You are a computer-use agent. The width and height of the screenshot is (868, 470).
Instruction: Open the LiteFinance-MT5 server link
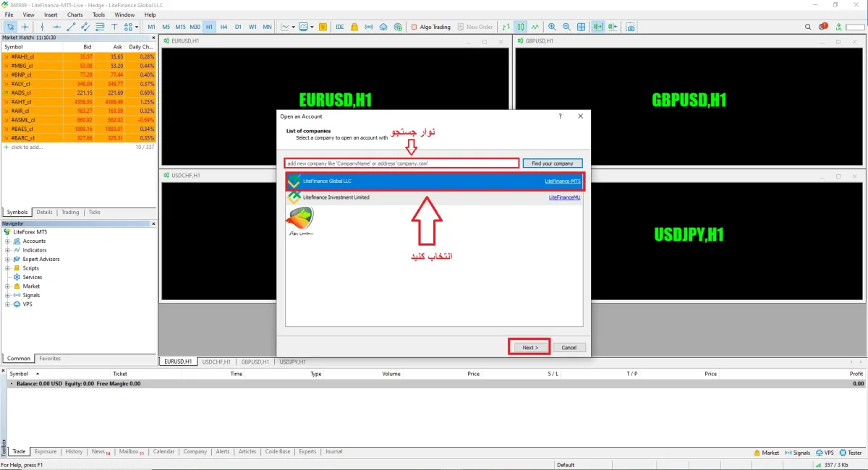click(x=562, y=181)
